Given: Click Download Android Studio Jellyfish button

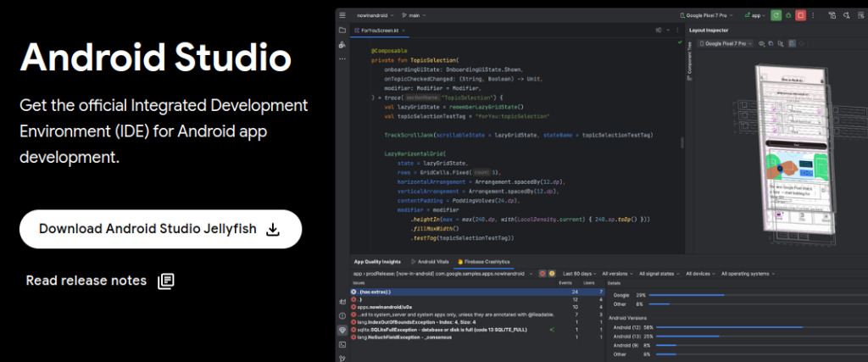Looking at the screenshot, I should pyautogui.click(x=160, y=229).
